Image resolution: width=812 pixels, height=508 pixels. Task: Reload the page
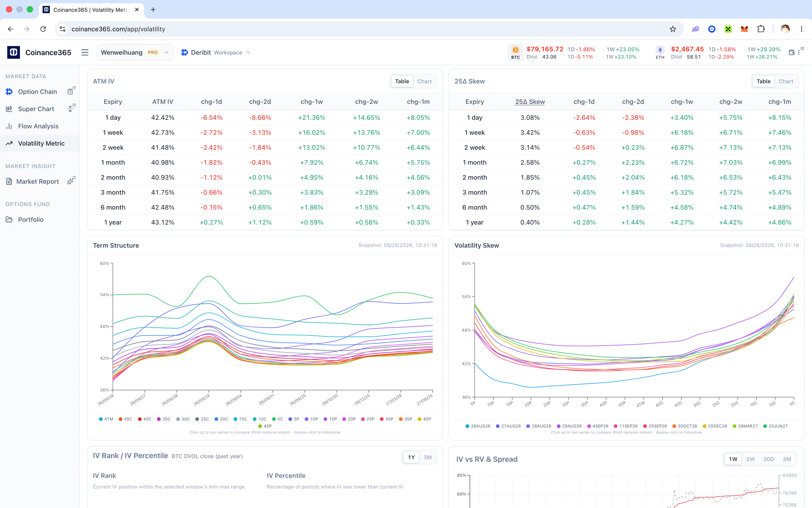[43, 29]
